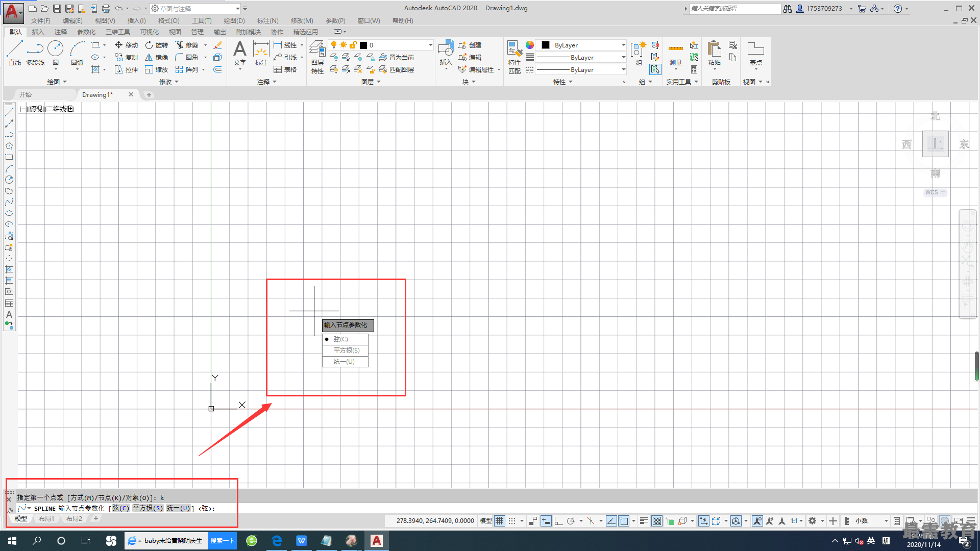
Task: Click the 文字 (Text) tool
Action: (240, 53)
